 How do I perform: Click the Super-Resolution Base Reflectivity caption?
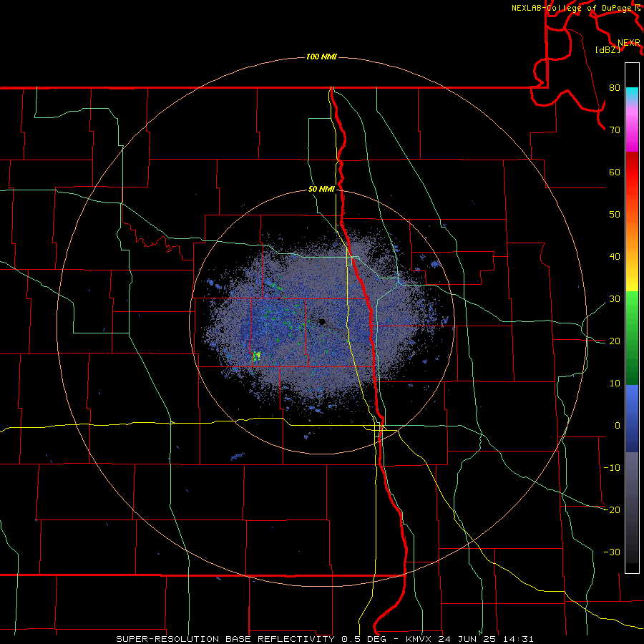(325, 639)
